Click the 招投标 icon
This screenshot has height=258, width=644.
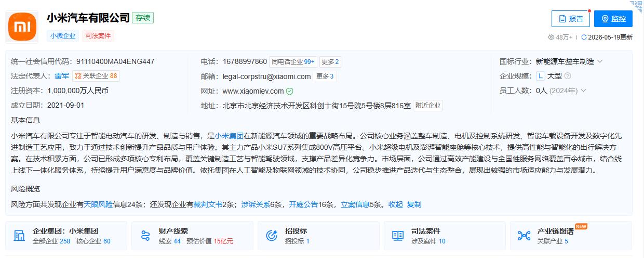pos(272,236)
